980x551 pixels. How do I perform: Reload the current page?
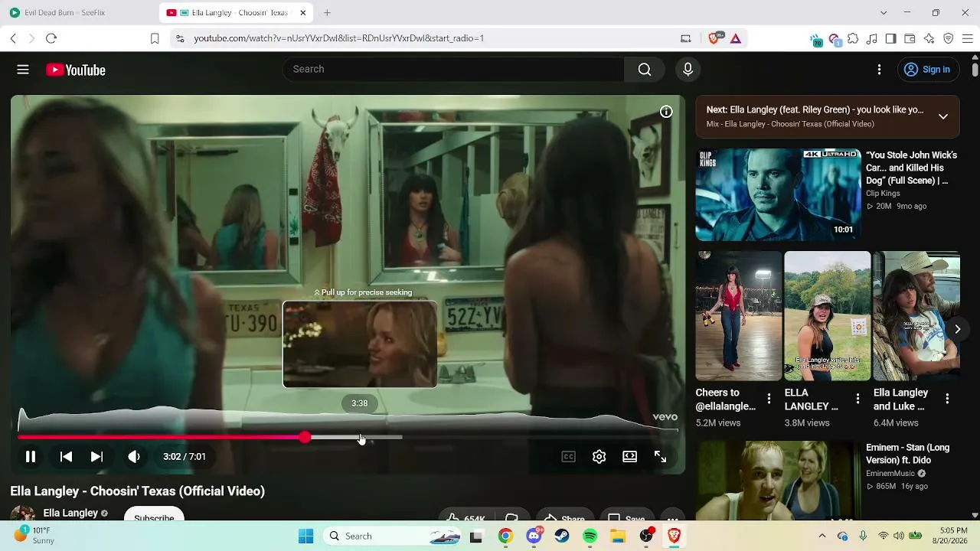51,38
